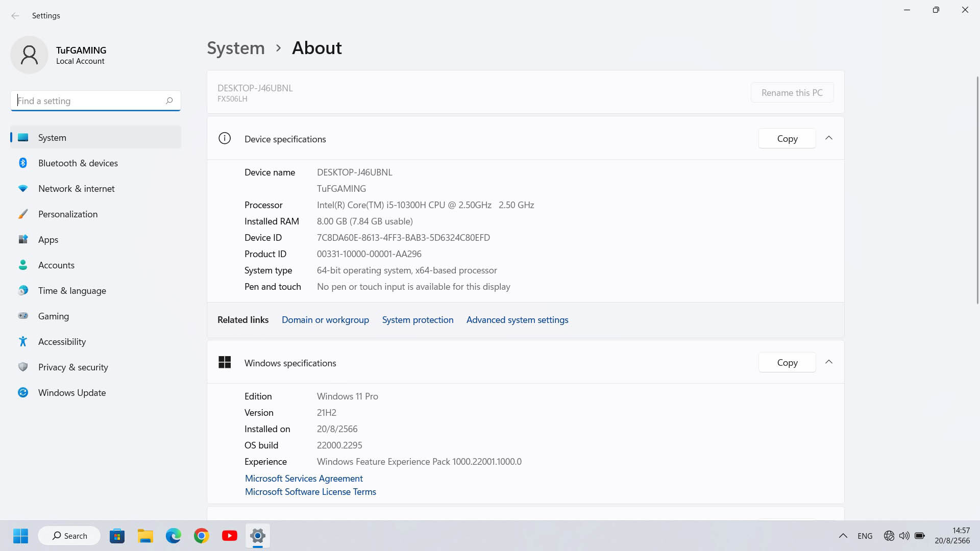The image size is (980, 551).
Task: Click the Edition value Windows 11 Pro
Action: 348,396
